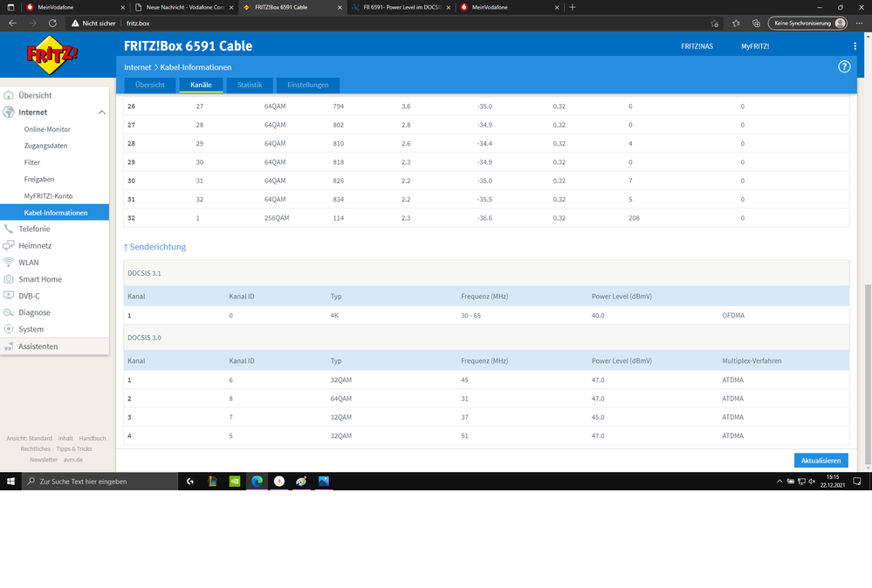This screenshot has height=588, width=872.
Task: Click the Nicht sicher security warning
Action: [x=93, y=24]
